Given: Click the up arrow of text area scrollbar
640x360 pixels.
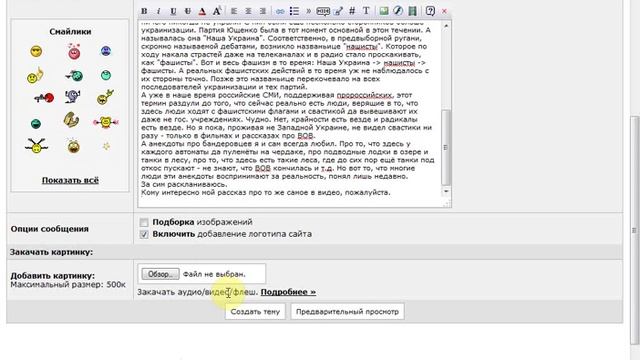Looking at the screenshot, I should (446, 26).
